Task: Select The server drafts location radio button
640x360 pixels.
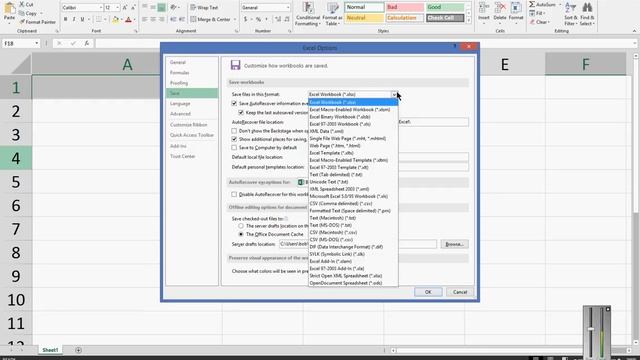Action: 241,226
